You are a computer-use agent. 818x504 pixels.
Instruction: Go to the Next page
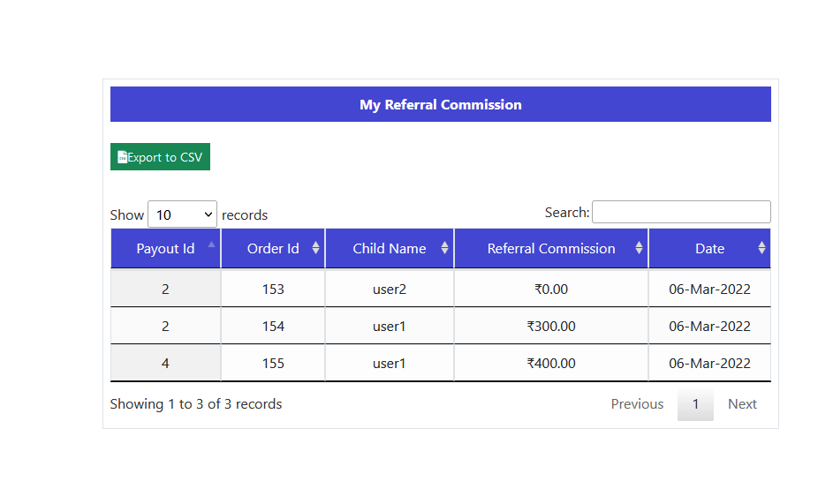742,404
